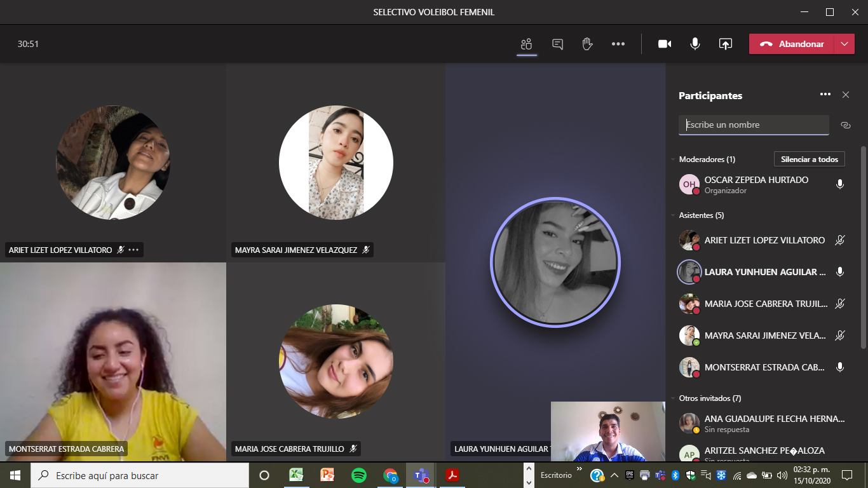This screenshot has width=868, height=488.
Task: Click MARIA JOSE CABRERA TRUJILLO profile photo tile
Action: [x=336, y=362]
